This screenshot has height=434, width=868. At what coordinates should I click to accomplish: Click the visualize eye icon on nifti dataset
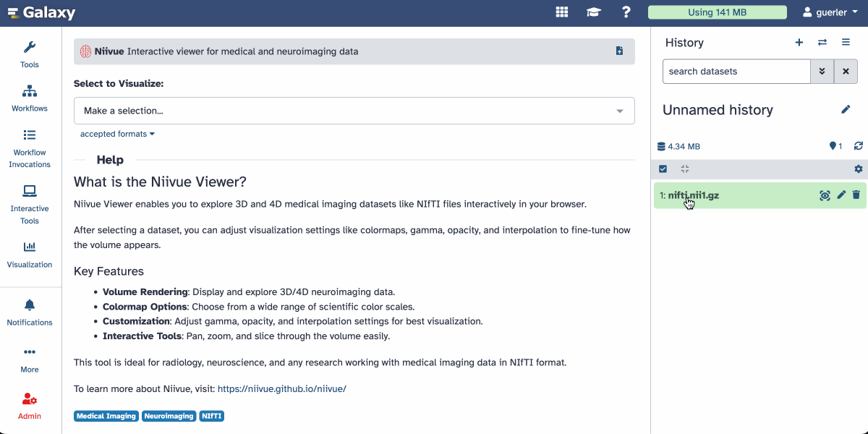click(825, 195)
